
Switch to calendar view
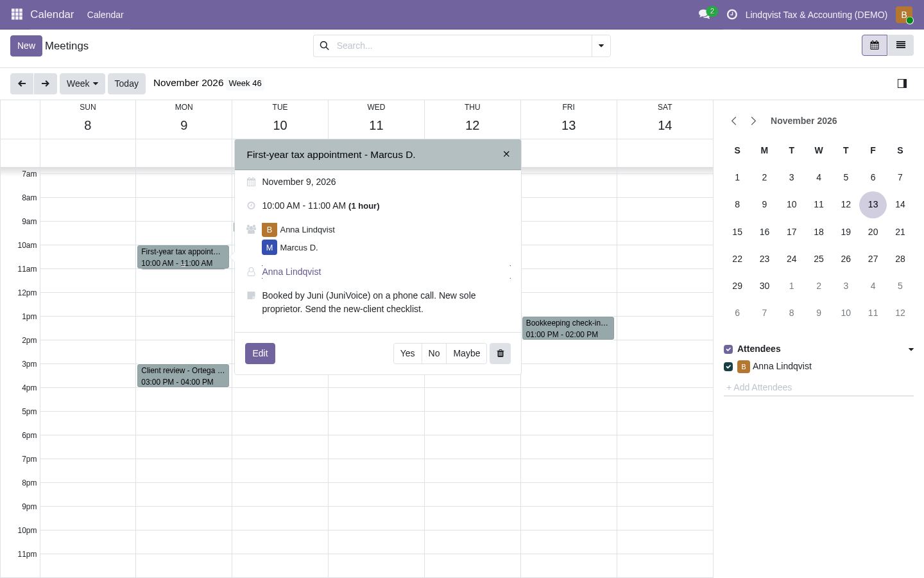pos(874,46)
